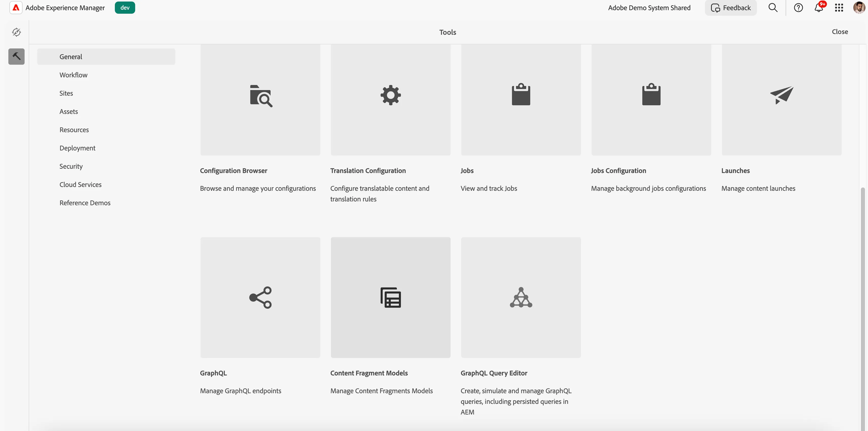Click the Adobe Demo System Shared label
This screenshot has height=431, width=868.
click(649, 8)
